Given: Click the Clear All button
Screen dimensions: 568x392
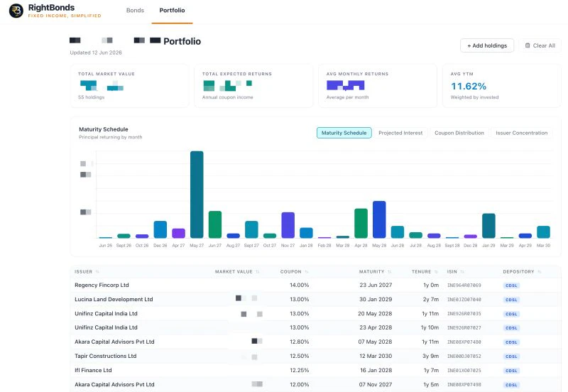Looking at the screenshot, I should 540,45.
